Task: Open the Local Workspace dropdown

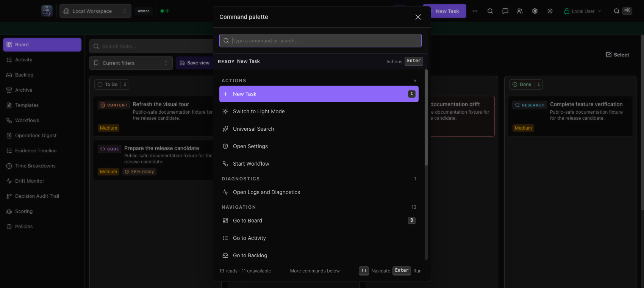Action: click(95, 11)
